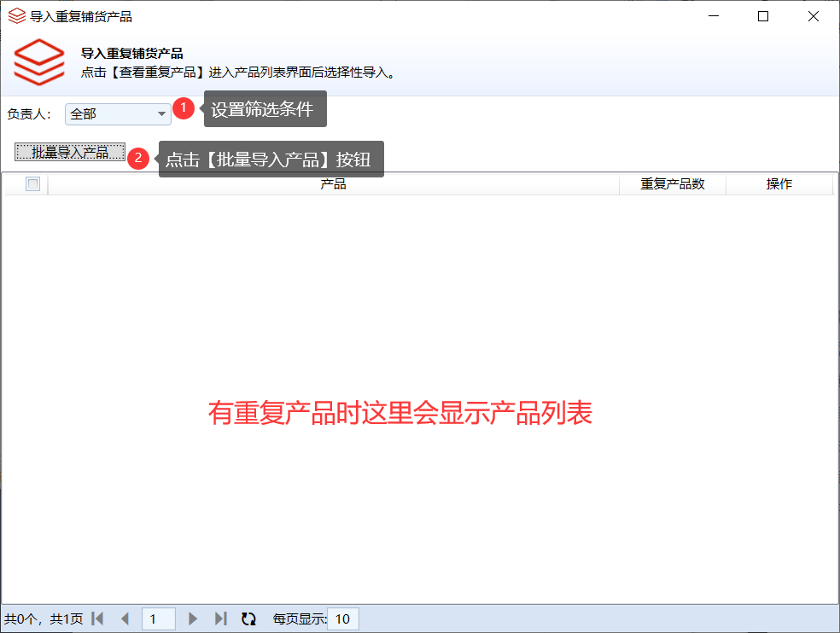Click the red stacked-layers app icon in title bar
840x633 pixels.
coord(16,16)
